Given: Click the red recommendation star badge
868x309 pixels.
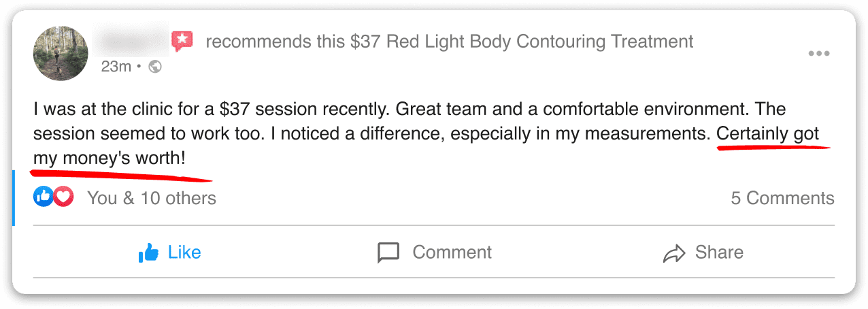Looking at the screenshot, I should (182, 42).
